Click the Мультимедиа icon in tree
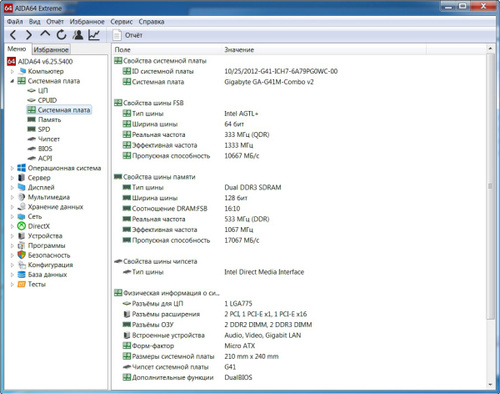Image resolution: width=500 pixels, height=394 pixels. click(21, 197)
